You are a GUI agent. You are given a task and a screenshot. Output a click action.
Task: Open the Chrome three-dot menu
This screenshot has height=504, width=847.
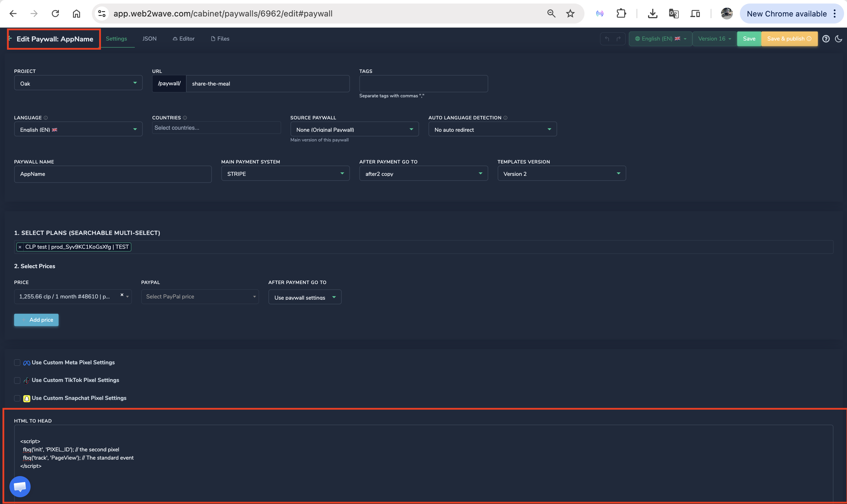[835, 14]
